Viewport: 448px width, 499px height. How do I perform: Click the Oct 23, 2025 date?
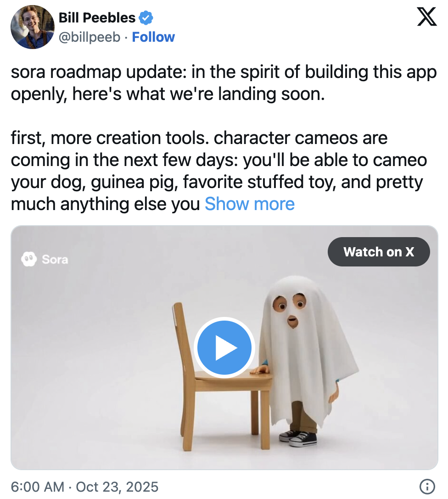click(117, 487)
